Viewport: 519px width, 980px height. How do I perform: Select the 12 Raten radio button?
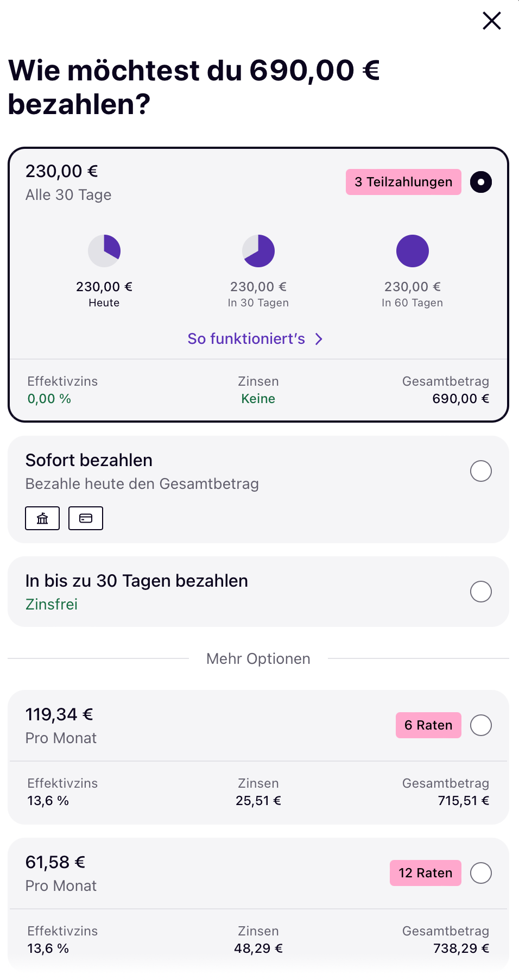coord(481,873)
